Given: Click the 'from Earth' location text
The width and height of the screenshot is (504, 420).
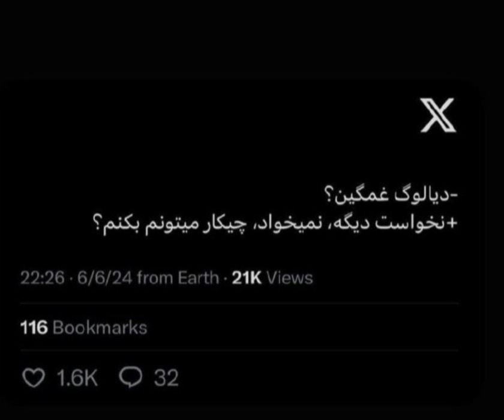Looking at the screenshot, I should coord(178,278).
